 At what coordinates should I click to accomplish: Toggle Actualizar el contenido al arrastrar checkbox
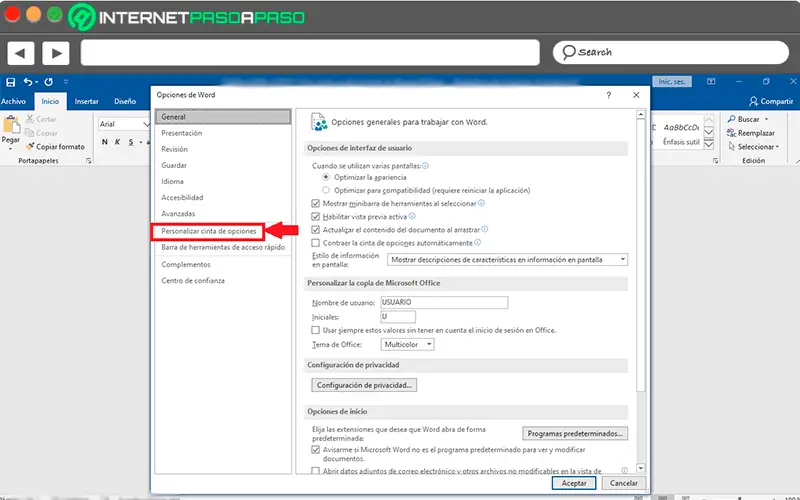pos(316,230)
